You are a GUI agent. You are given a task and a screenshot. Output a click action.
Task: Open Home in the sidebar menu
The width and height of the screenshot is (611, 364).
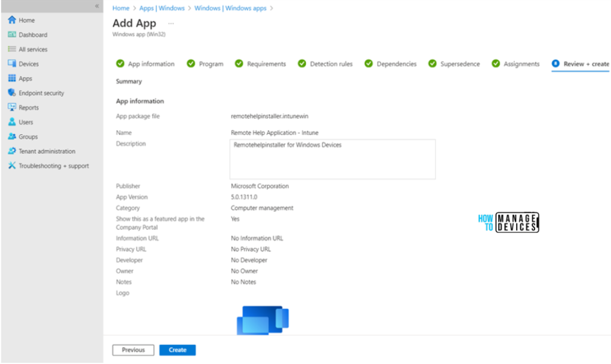click(26, 20)
